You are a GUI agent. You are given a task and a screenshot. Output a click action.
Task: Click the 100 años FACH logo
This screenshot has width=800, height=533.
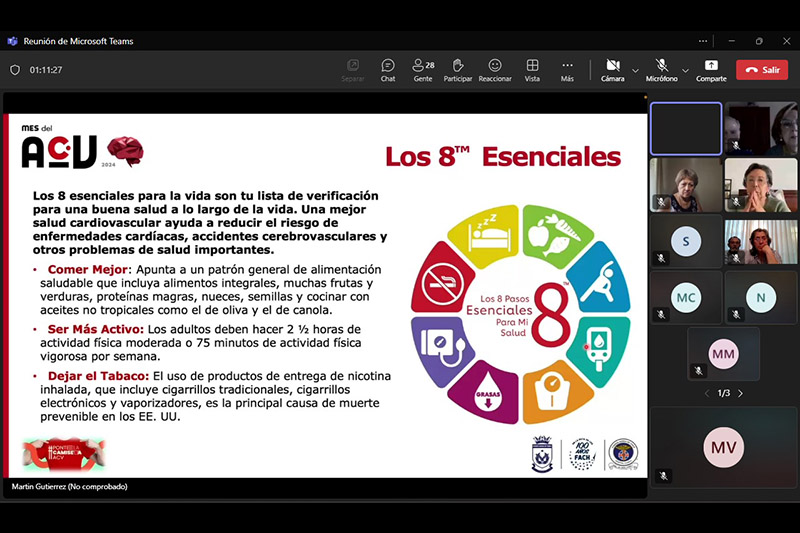click(582, 453)
